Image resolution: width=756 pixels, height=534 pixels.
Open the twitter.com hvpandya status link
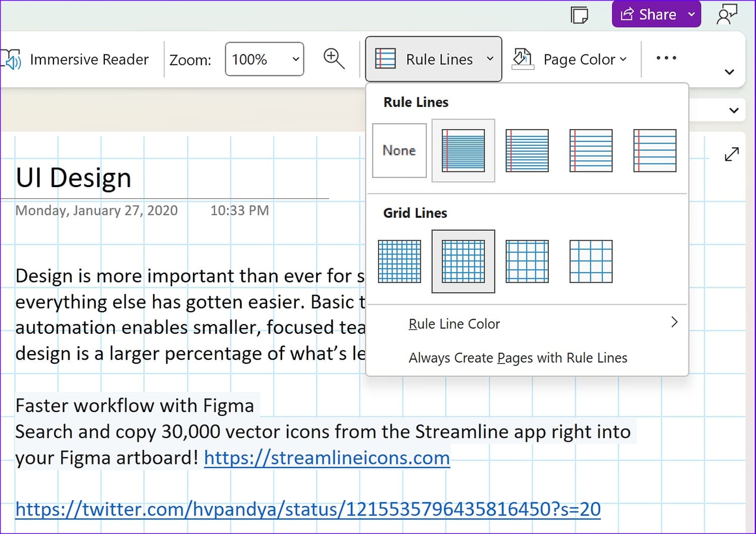pos(308,509)
